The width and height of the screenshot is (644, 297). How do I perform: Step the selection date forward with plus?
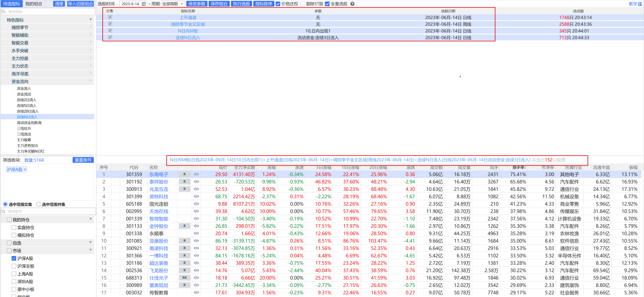pyautogui.click(x=149, y=4)
